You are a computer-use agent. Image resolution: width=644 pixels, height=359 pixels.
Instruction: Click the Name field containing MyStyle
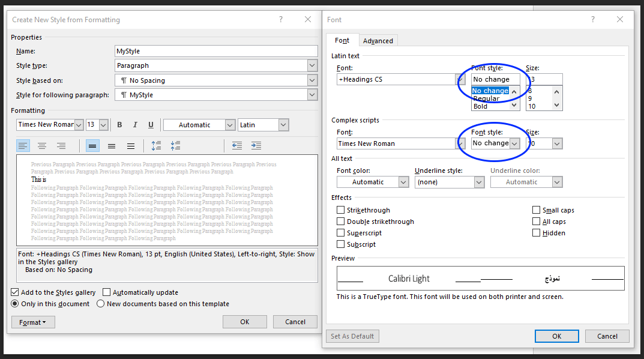[216, 51]
